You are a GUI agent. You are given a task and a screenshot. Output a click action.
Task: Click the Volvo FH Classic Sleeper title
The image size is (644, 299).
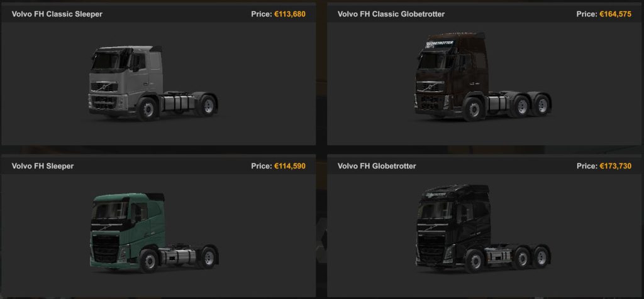pos(57,14)
